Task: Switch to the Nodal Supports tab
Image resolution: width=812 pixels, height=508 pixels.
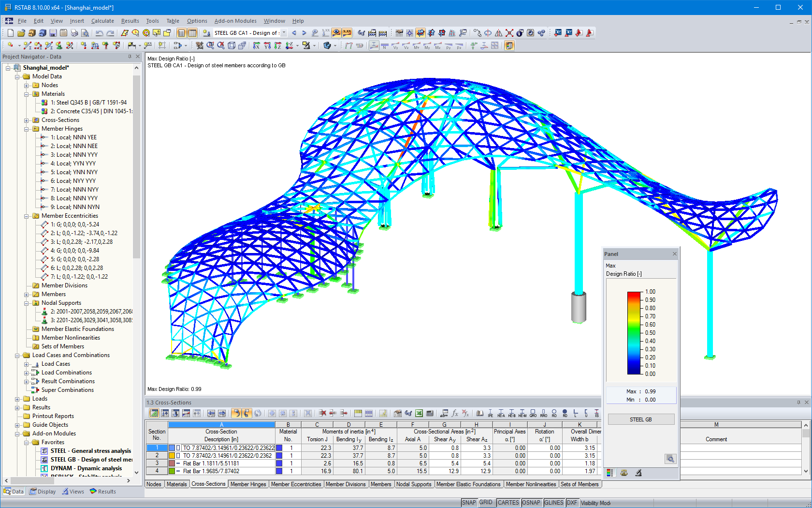Action: point(414,484)
